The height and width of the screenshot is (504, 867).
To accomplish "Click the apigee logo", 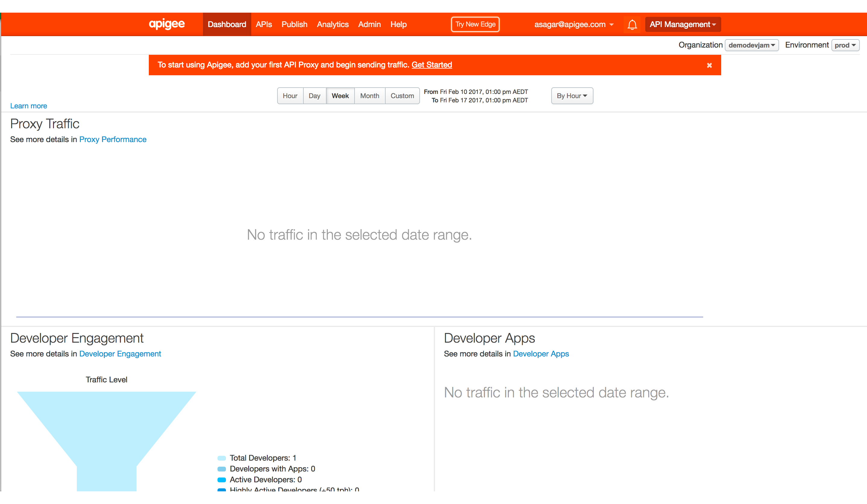I will pyautogui.click(x=167, y=24).
